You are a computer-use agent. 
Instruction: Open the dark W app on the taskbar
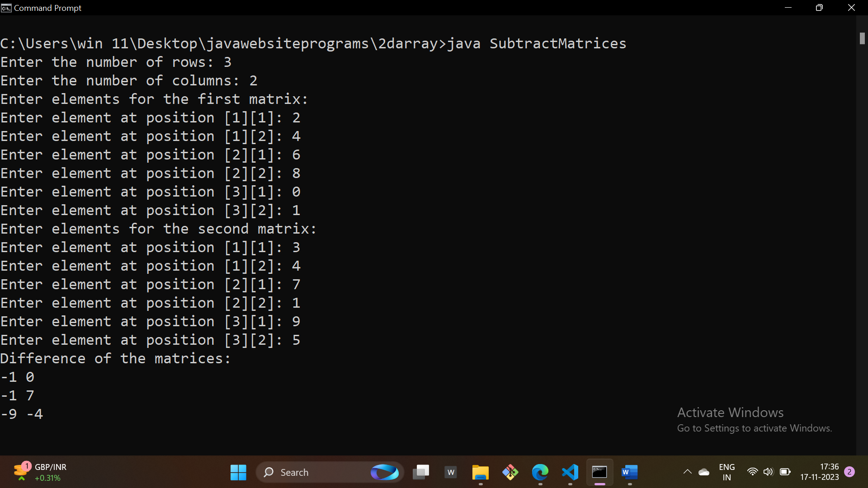(451, 472)
